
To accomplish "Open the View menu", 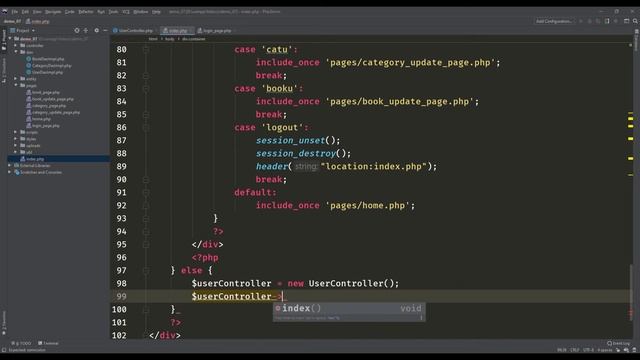I will point(37,12).
